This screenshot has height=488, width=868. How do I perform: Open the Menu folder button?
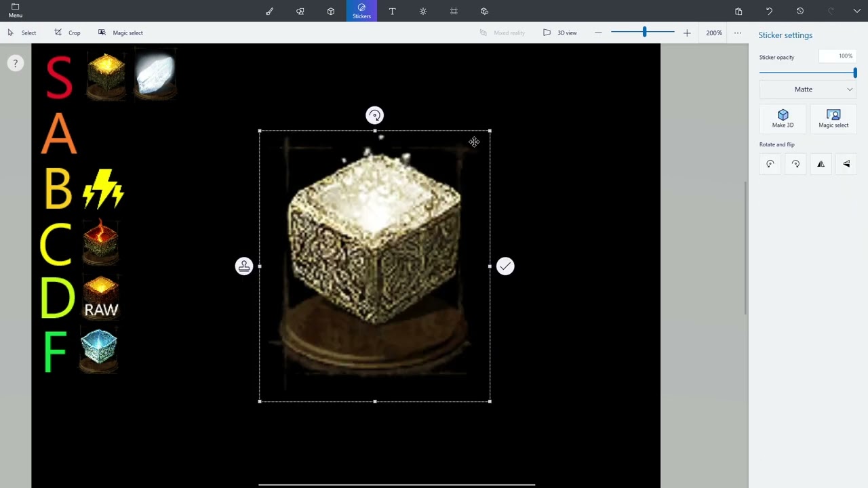point(15,11)
